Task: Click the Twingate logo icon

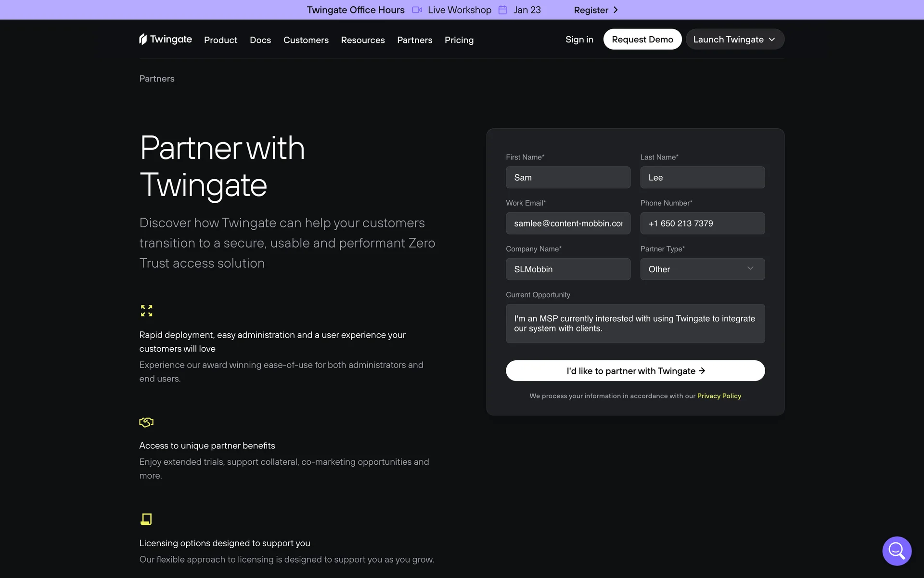Action: tap(143, 39)
